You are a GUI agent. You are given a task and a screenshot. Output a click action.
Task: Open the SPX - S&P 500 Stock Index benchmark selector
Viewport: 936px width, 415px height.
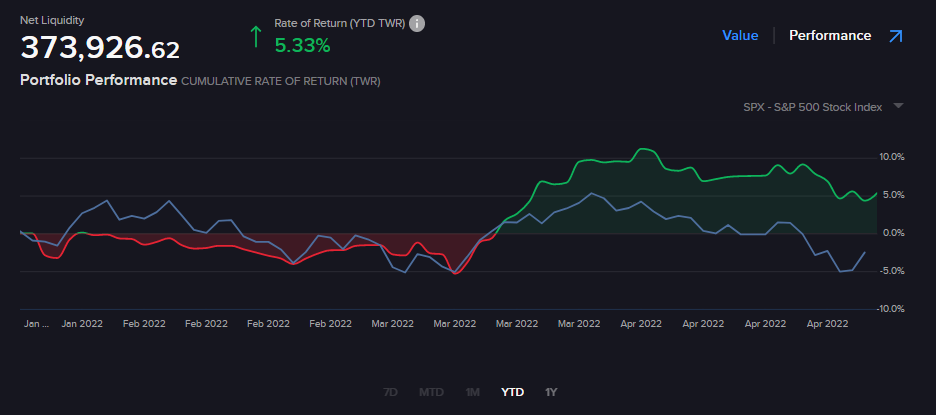click(812, 107)
